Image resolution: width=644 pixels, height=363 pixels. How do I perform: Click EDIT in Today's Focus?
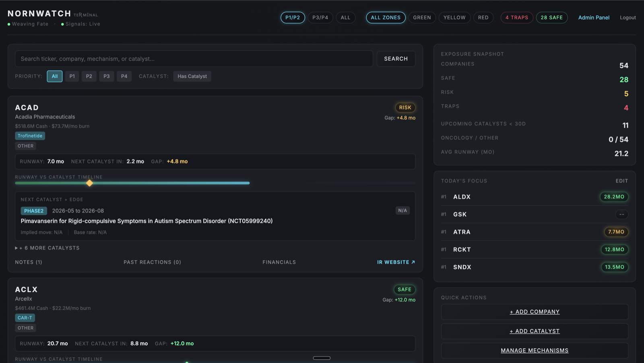(622, 181)
